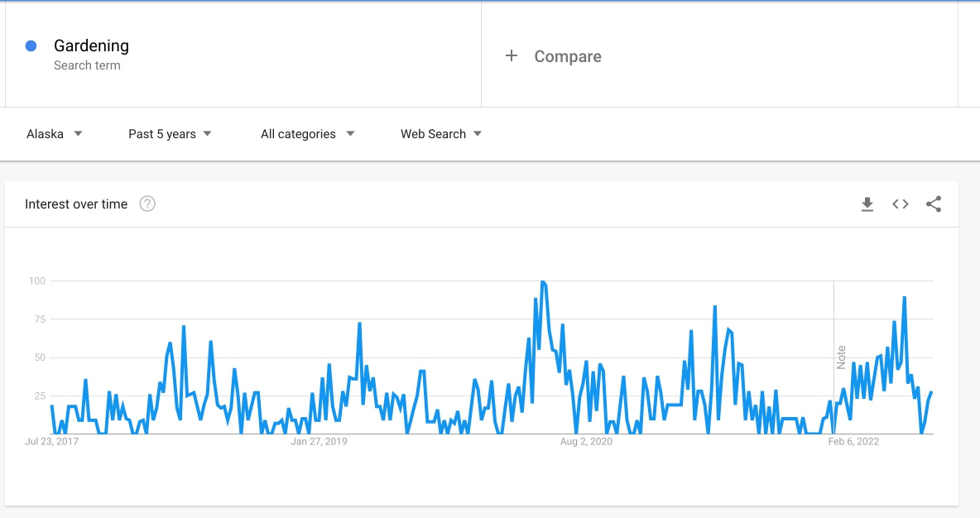Click the blue Gardening color dot
980x518 pixels.
(x=31, y=46)
